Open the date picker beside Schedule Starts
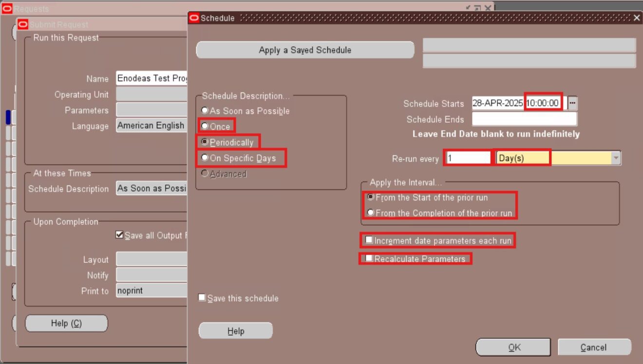The height and width of the screenshot is (364, 643). tap(572, 103)
